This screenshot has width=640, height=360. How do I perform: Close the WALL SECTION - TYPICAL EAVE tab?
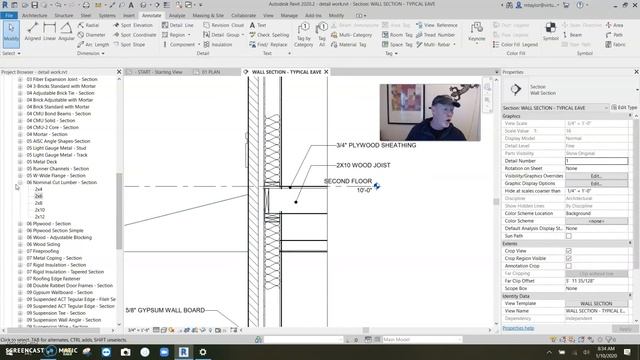tap(326, 72)
